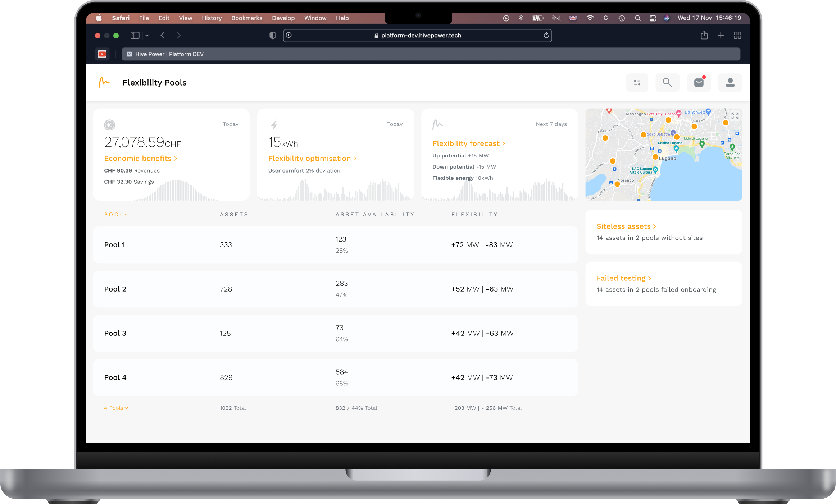Open the Bookmarks menu
Image resolution: width=836 pixels, height=504 pixels.
click(x=246, y=18)
